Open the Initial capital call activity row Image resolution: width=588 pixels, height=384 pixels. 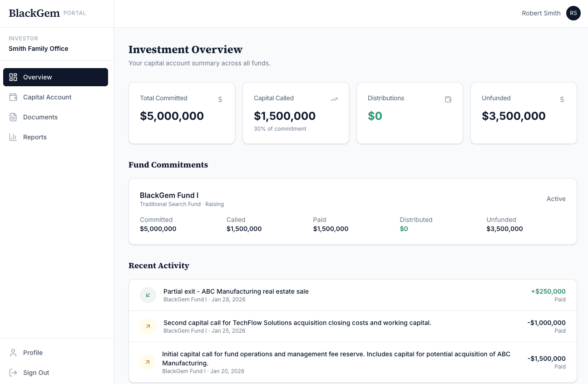[x=353, y=362]
